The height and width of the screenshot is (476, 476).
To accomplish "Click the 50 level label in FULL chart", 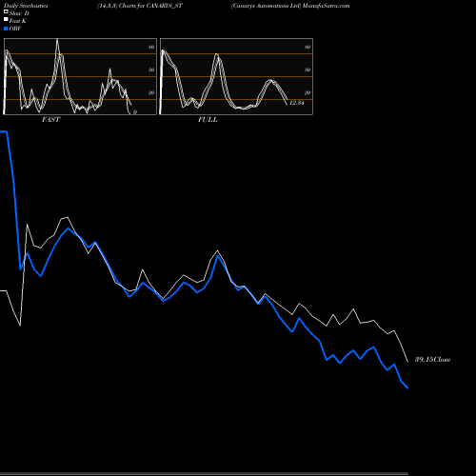I will (x=307, y=69).
